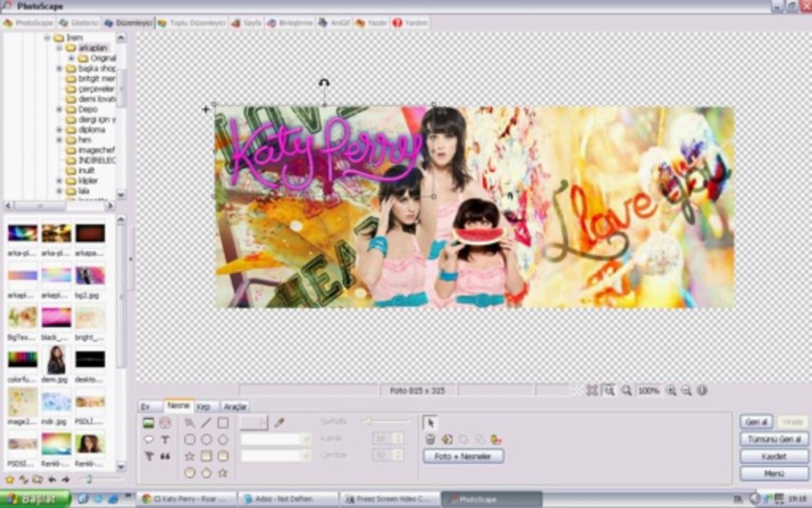Select the rich text colored T tool
This screenshot has height=508, width=812.
(149, 456)
